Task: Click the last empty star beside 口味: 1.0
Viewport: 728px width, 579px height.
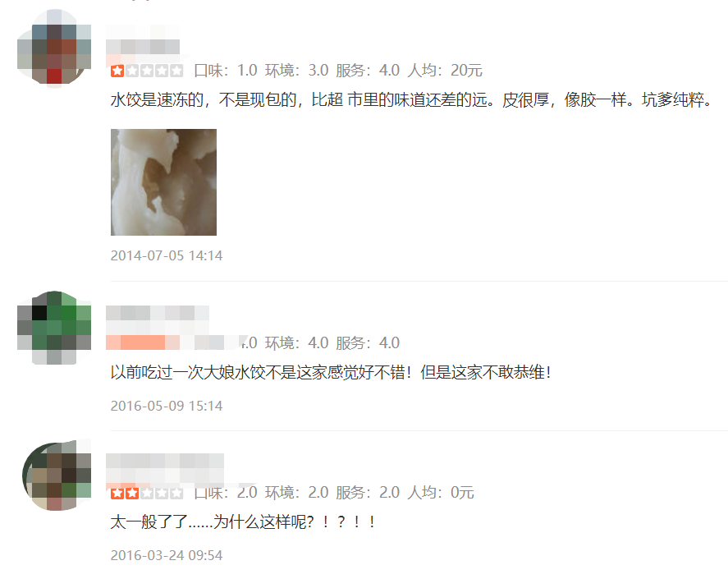Action: tap(176, 71)
